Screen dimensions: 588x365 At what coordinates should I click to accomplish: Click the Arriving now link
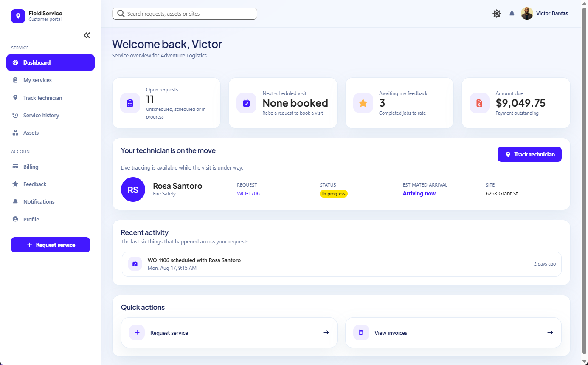pyautogui.click(x=419, y=193)
